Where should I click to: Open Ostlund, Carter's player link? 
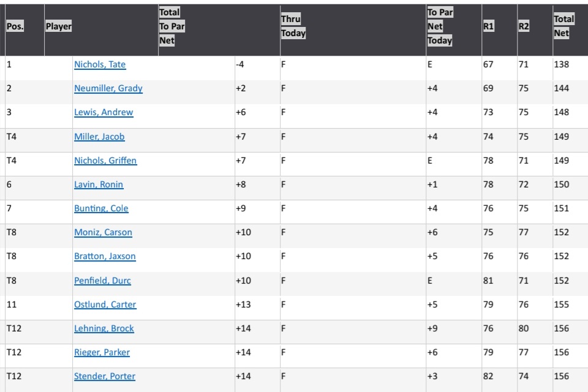pos(105,304)
